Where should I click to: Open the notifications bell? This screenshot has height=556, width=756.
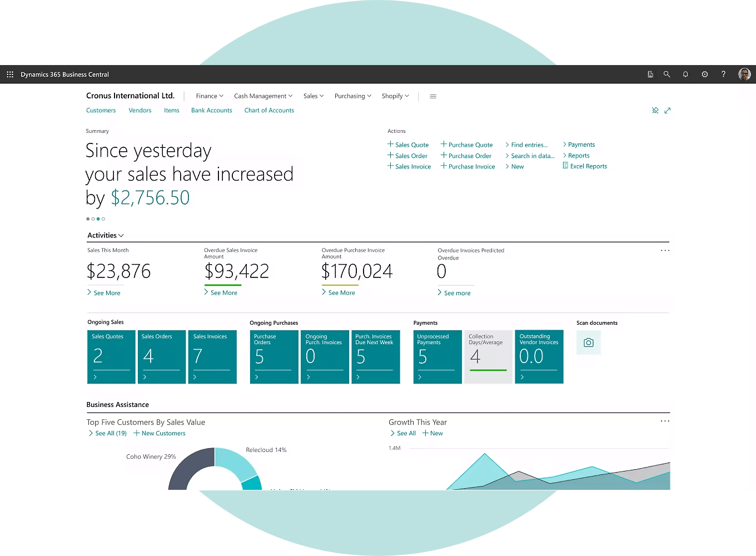[x=685, y=74]
